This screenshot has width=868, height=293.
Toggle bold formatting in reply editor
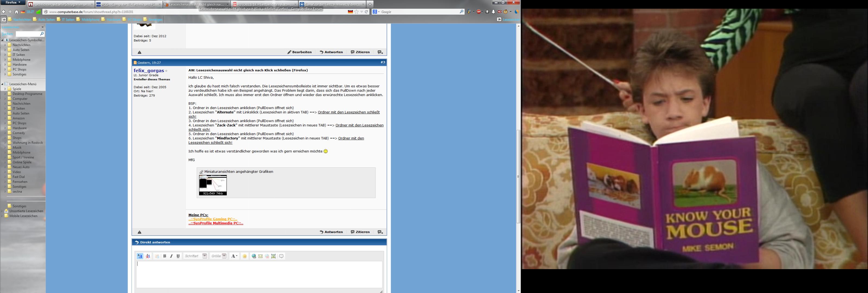[165, 256]
